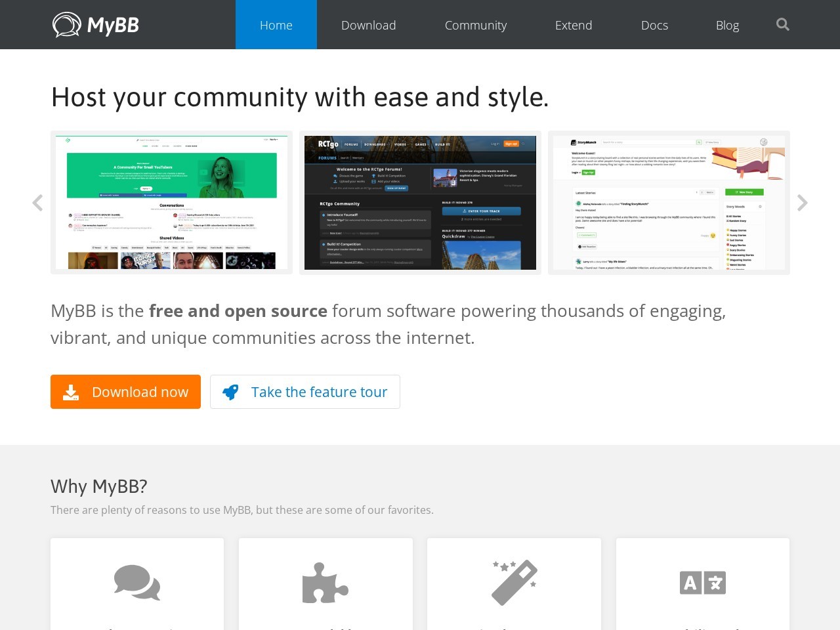Click the download tray icon
Viewport: 840px width, 630px height.
point(71,392)
